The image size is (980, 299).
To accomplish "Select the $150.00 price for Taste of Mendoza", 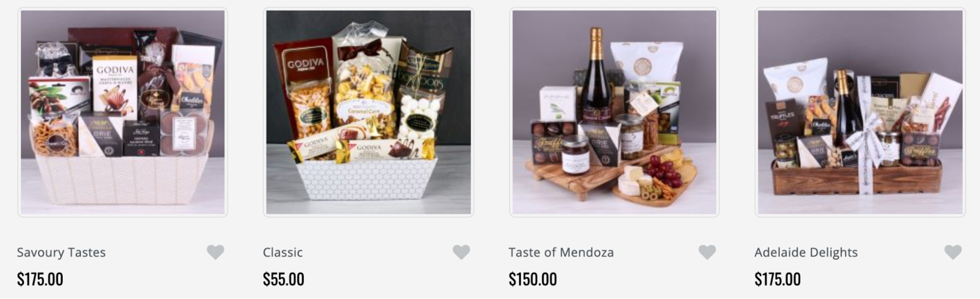I will pos(533,279).
